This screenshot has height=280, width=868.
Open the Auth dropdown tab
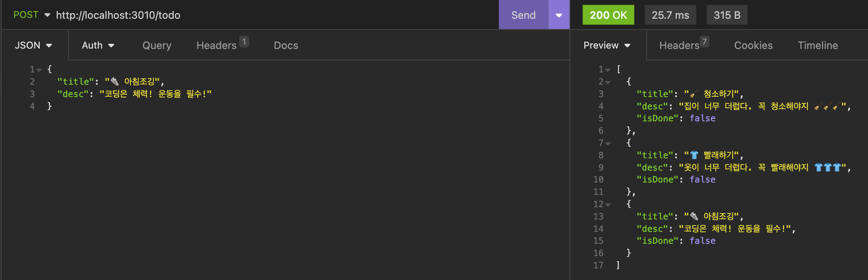pos(98,45)
